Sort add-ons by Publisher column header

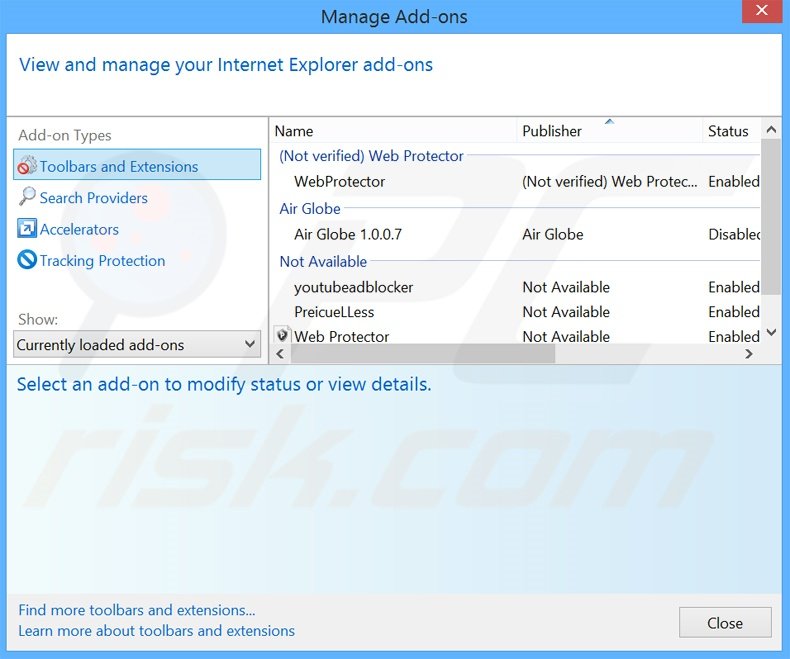tap(552, 131)
